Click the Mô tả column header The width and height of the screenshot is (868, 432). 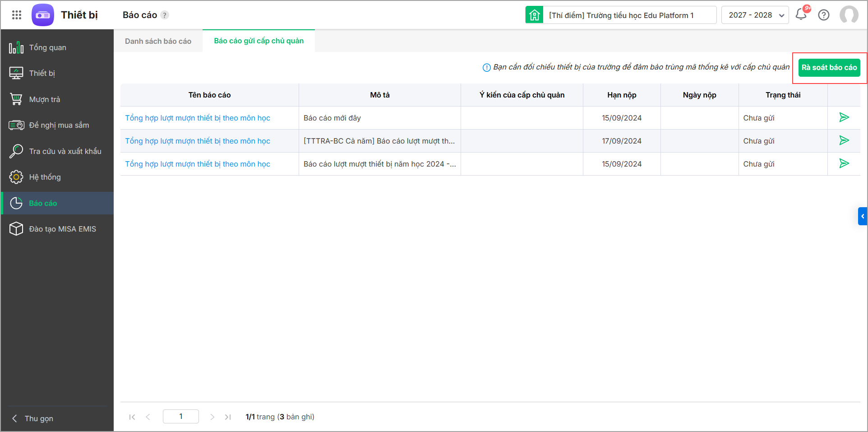[380, 95]
